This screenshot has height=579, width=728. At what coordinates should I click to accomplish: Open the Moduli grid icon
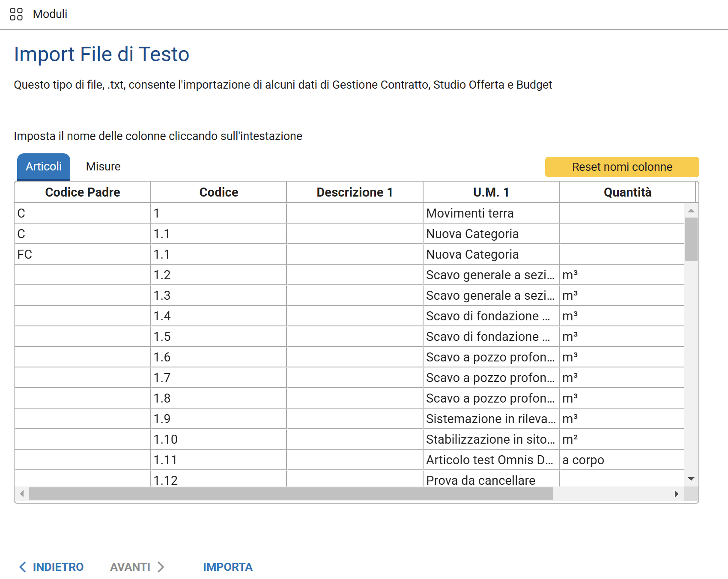coord(16,14)
